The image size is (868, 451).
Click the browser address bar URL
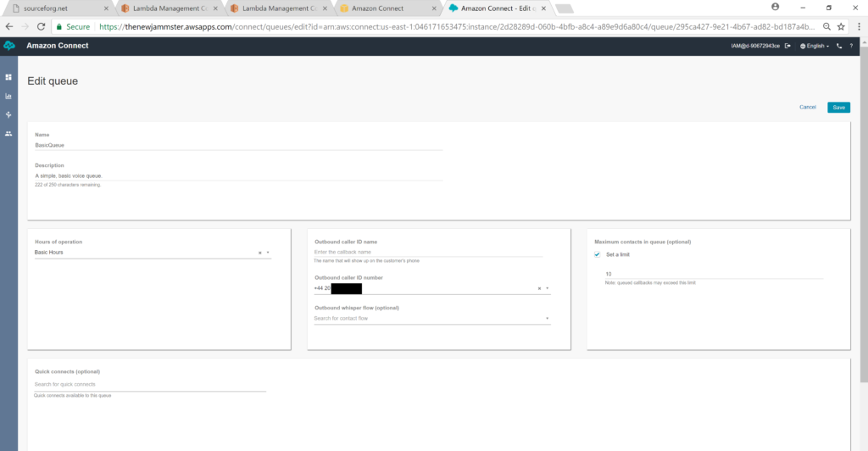pyautogui.click(x=457, y=26)
